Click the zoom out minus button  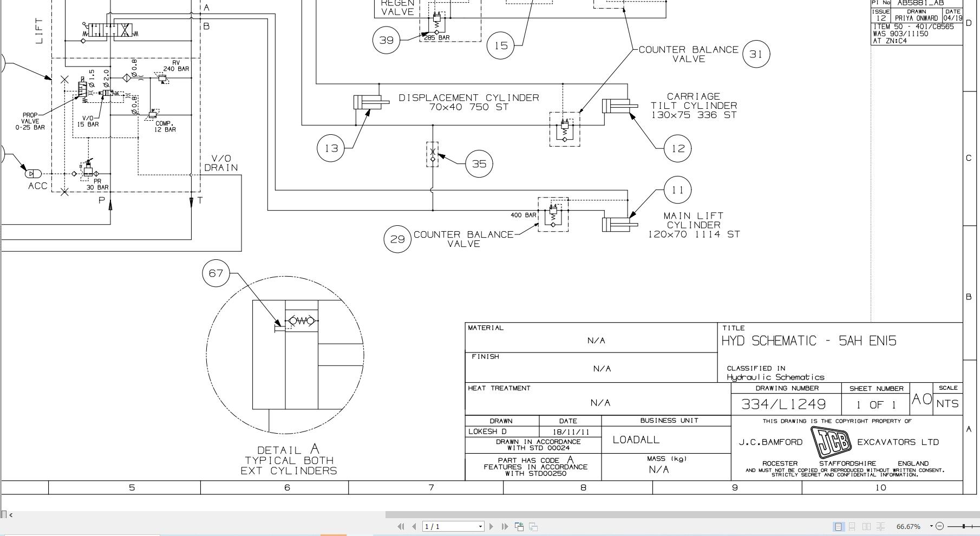click(940, 526)
